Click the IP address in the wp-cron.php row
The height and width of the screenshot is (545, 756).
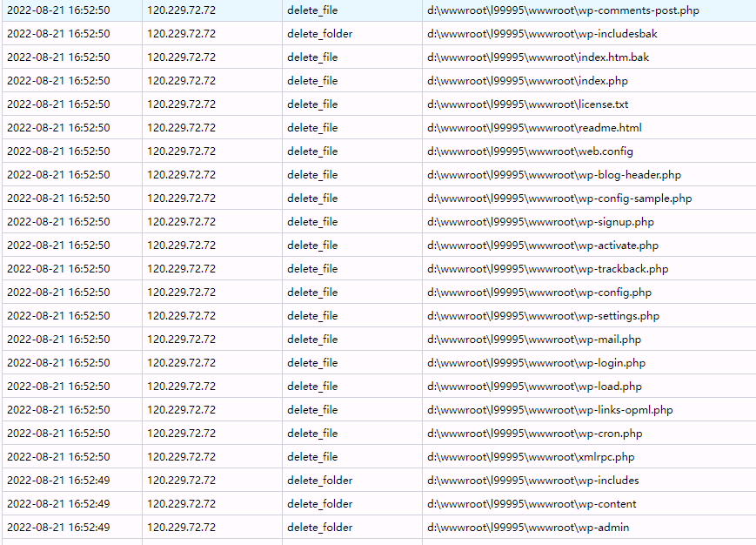pos(181,434)
